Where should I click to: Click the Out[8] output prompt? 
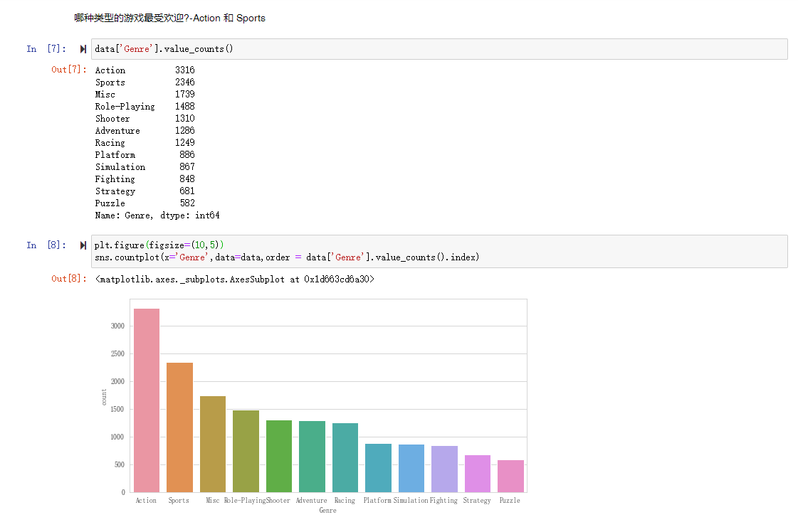coord(69,279)
